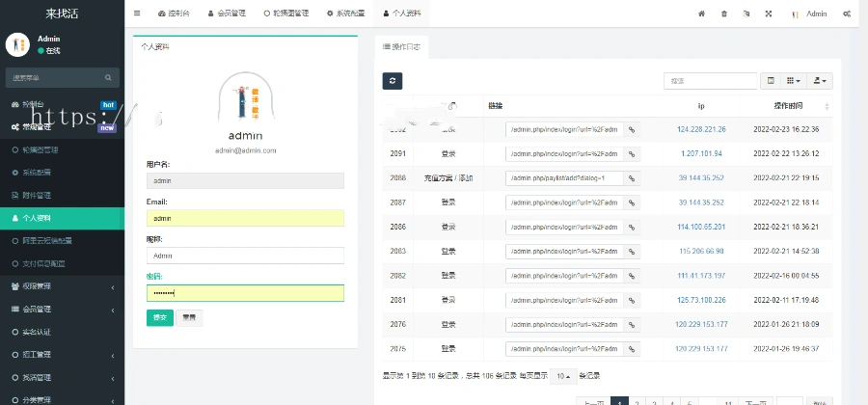This screenshot has width=868, height=405.
Task: Click link icon beside payllist/add URL
Action: (633, 178)
